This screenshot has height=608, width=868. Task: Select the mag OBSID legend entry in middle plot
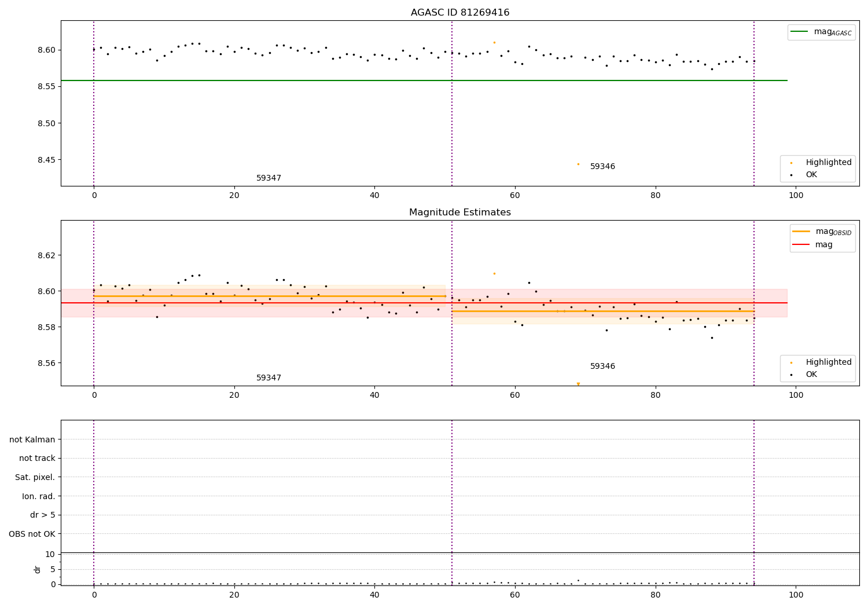click(x=822, y=232)
